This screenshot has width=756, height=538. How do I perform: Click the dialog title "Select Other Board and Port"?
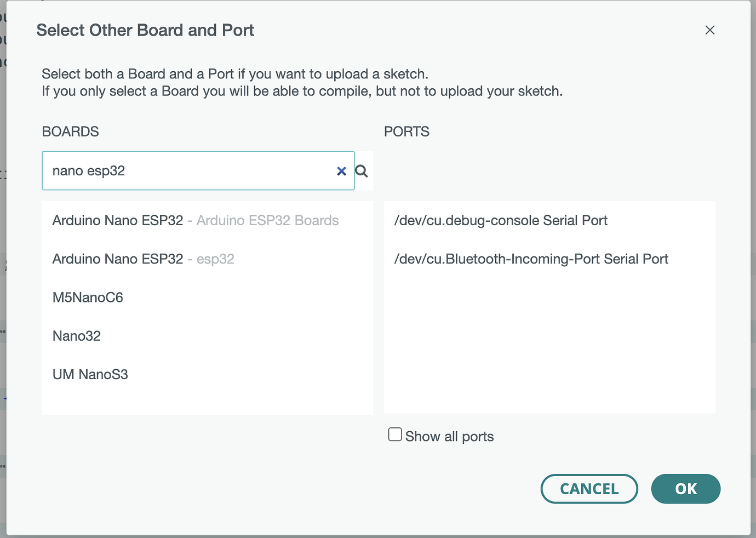[x=145, y=30]
